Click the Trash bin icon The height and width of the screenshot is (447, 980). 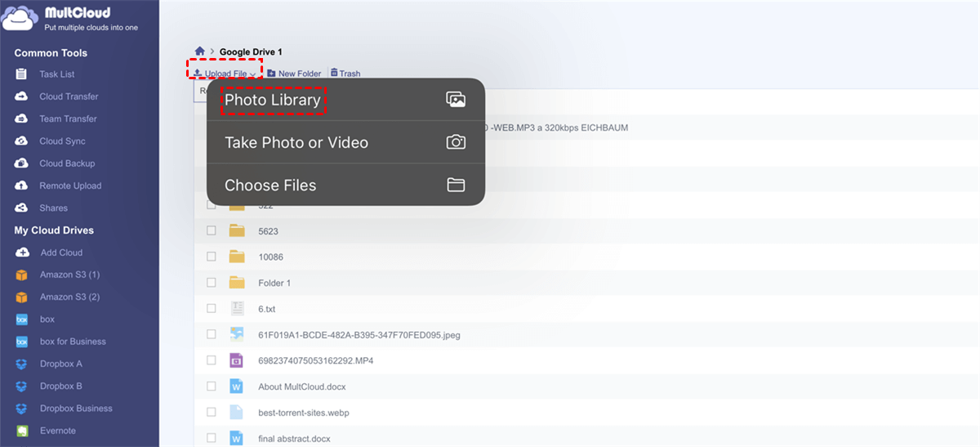click(x=334, y=74)
